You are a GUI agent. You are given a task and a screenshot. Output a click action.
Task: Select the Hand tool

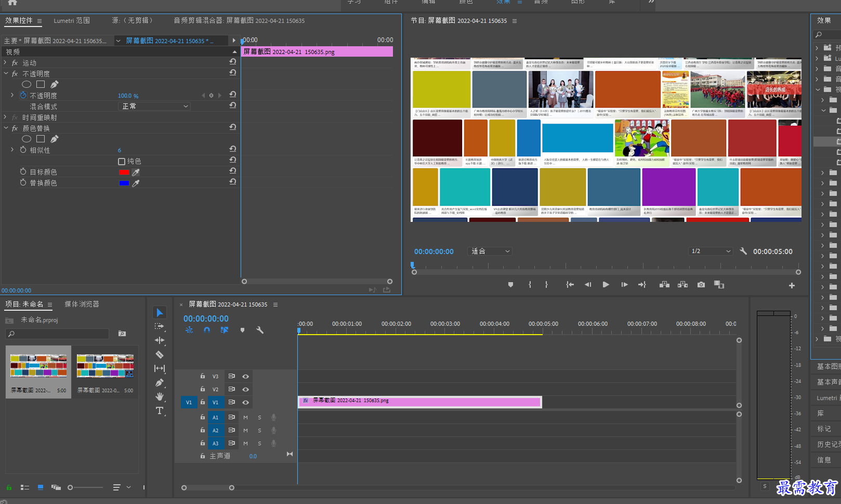pos(160,396)
